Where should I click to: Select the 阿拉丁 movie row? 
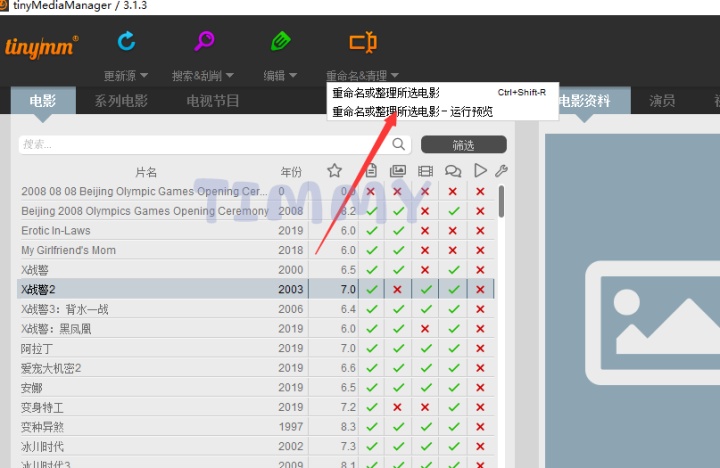click(x=255, y=349)
